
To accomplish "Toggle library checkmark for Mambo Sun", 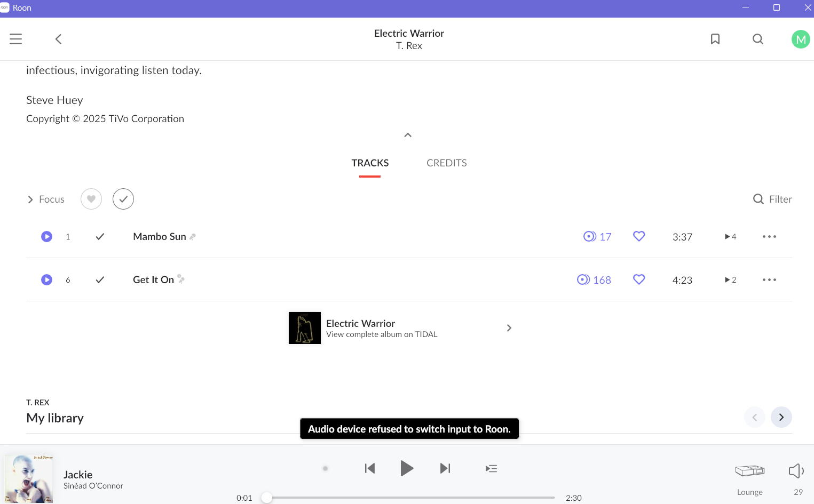I will tap(100, 236).
